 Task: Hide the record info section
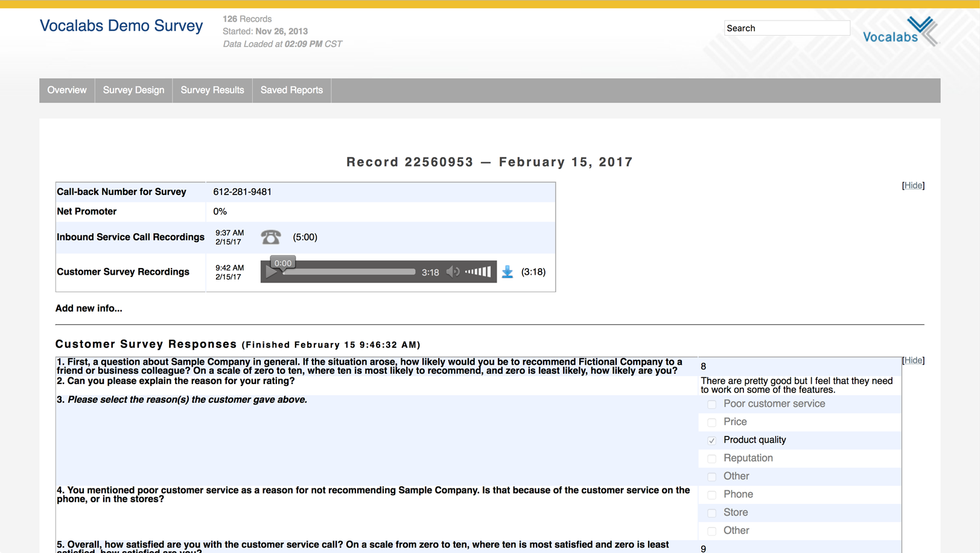(x=913, y=185)
